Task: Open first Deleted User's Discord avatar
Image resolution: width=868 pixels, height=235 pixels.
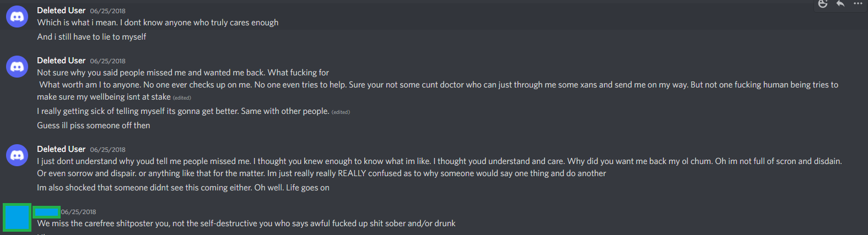Action: click(x=17, y=17)
